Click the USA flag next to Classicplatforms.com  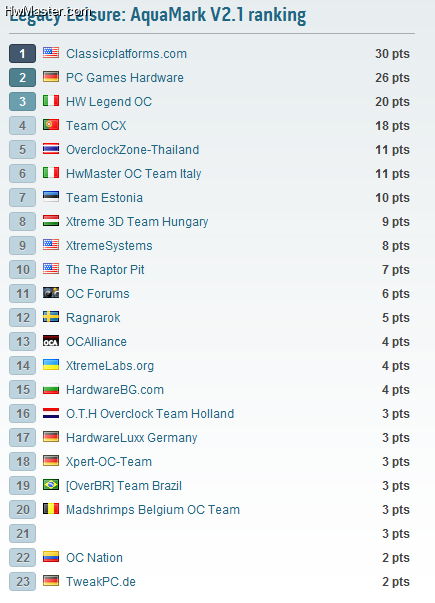pyautogui.click(x=51, y=53)
